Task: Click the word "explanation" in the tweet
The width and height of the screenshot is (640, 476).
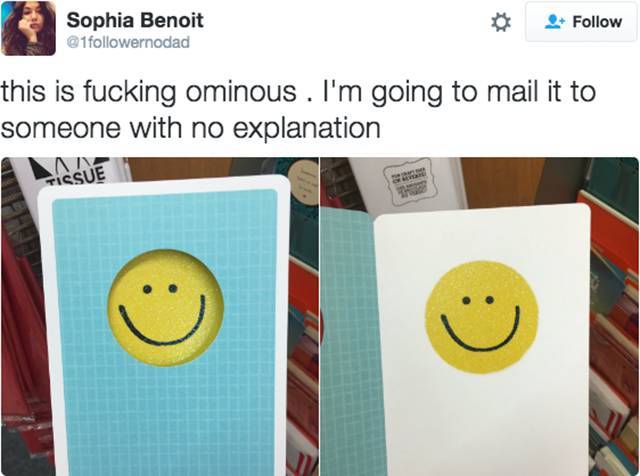Action: tap(307, 128)
